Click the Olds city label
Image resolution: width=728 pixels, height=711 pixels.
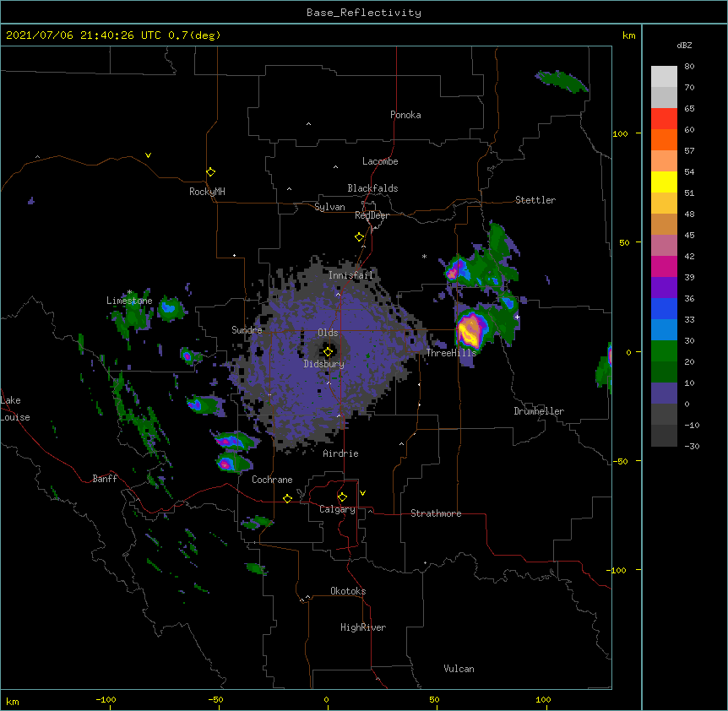tap(328, 333)
